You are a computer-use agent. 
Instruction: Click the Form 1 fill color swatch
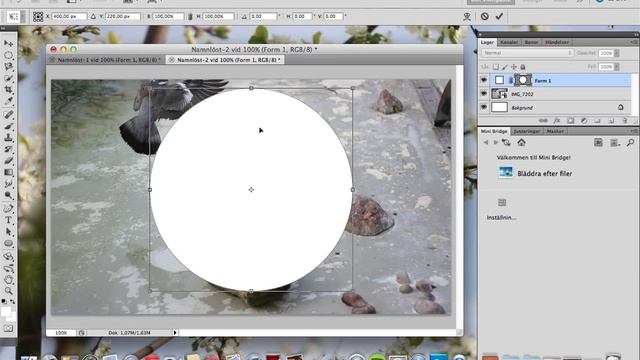[499, 80]
